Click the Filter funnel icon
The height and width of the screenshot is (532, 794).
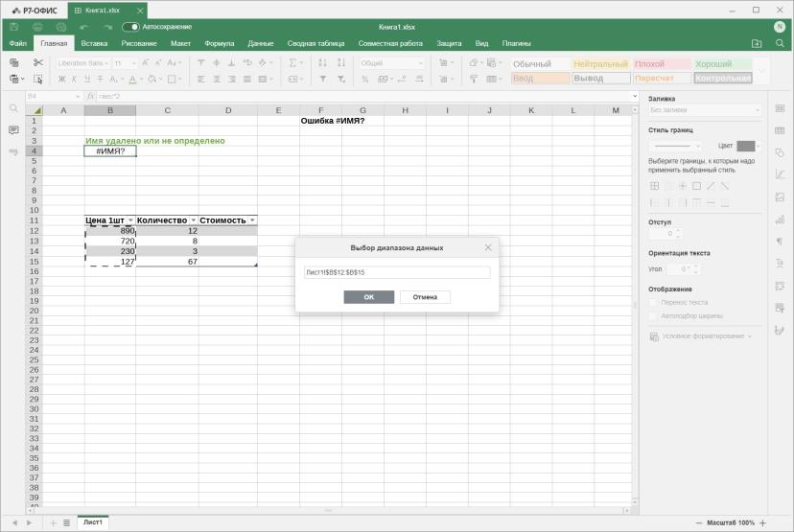322,79
